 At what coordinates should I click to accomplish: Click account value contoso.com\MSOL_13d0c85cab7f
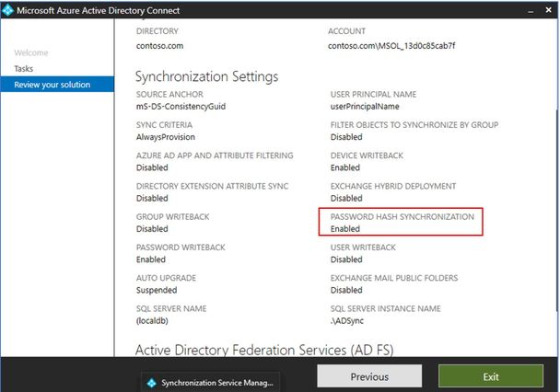tap(391, 46)
